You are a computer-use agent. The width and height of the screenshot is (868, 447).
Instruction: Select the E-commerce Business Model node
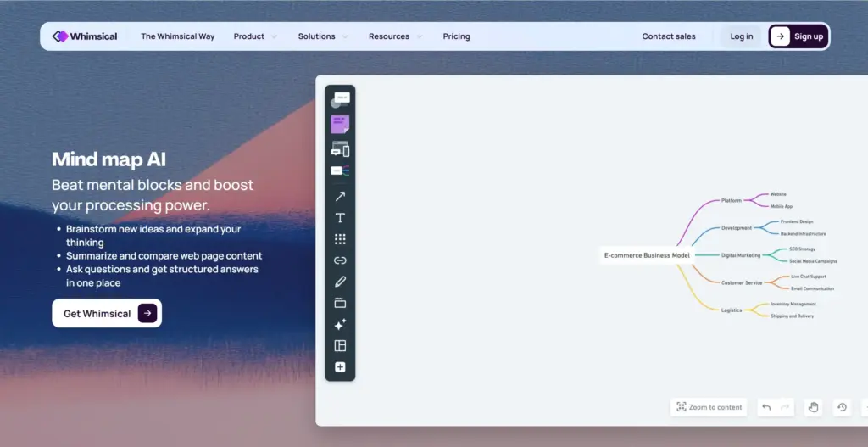pos(647,254)
